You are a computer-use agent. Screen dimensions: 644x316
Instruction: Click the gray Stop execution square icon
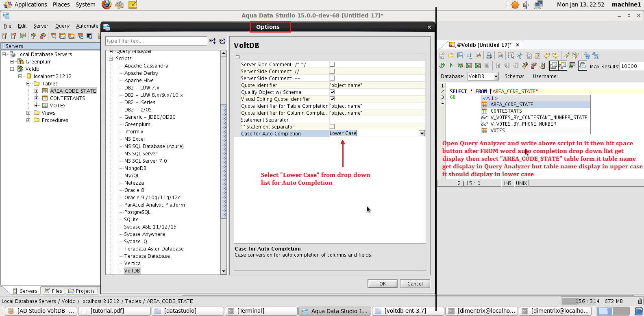click(487, 65)
